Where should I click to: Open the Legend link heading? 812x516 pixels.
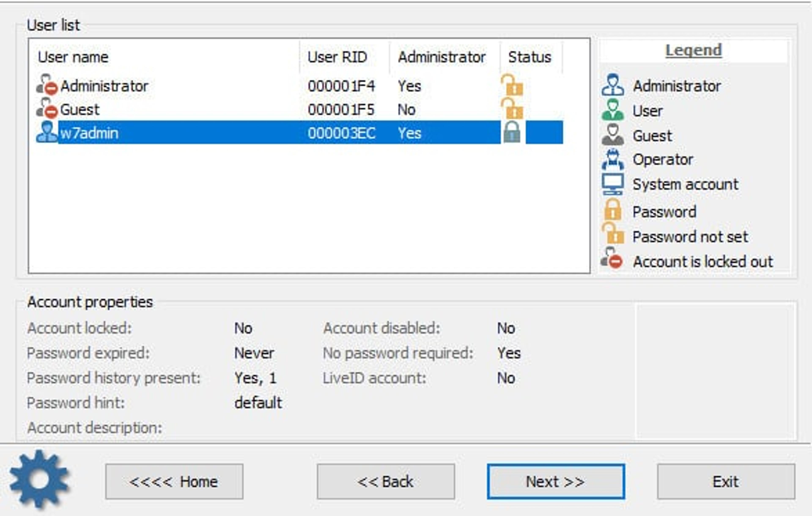click(693, 50)
